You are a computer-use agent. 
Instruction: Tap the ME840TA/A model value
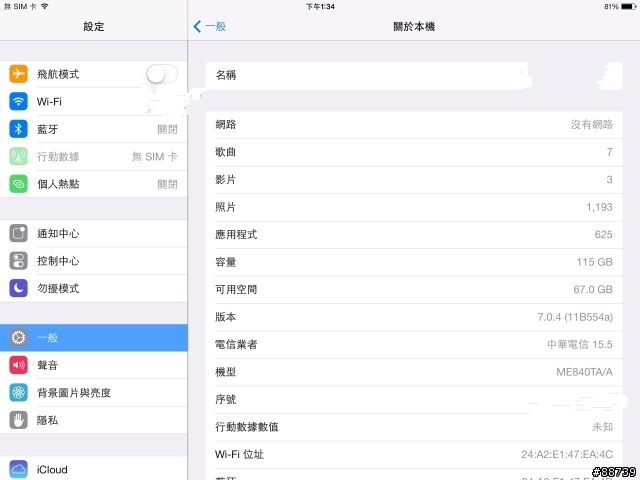584,372
